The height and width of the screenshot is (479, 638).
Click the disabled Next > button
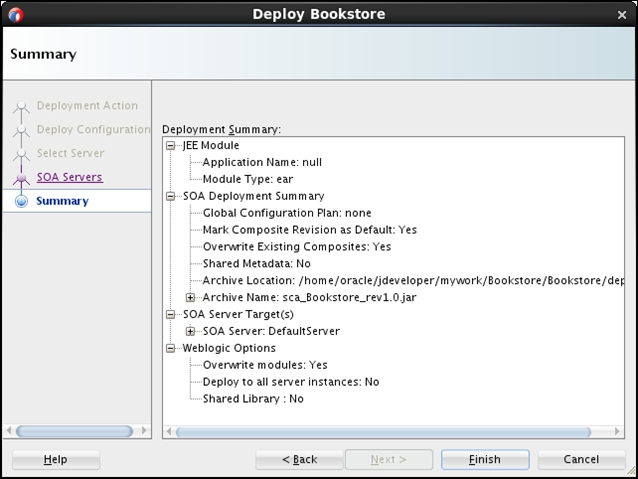389,459
